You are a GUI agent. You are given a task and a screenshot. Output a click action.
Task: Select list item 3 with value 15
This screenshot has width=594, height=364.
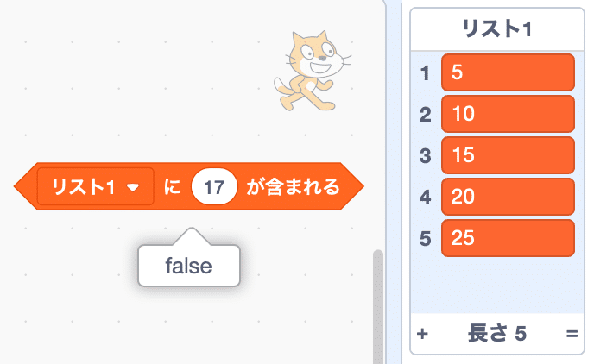508,155
